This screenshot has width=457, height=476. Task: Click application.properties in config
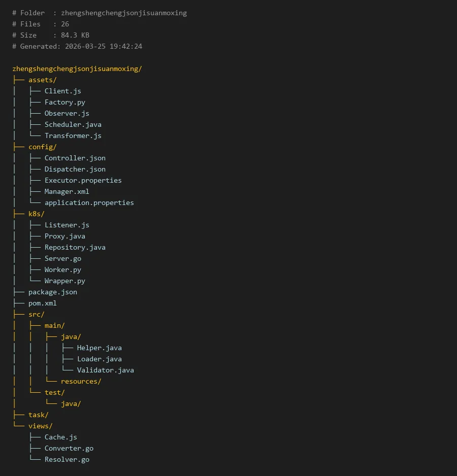coord(89,202)
